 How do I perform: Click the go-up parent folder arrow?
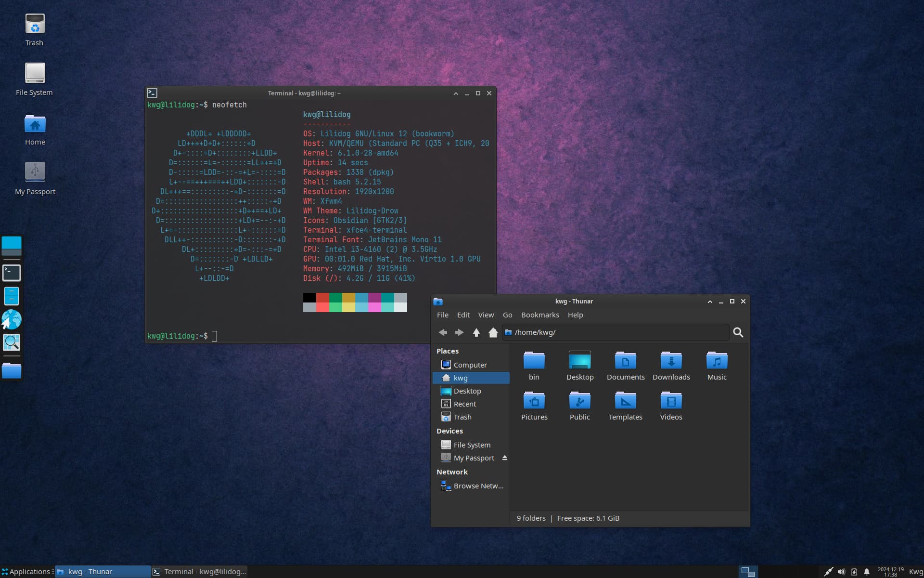tap(476, 332)
